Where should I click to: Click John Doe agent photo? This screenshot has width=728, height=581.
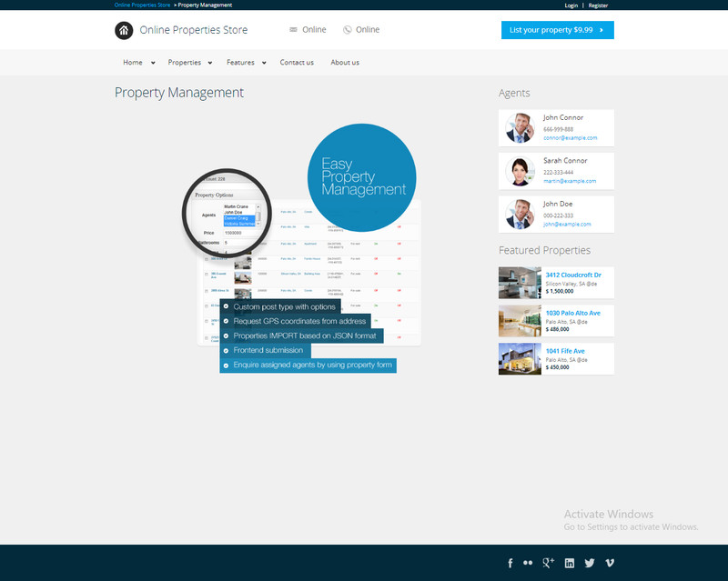[520, 215]
